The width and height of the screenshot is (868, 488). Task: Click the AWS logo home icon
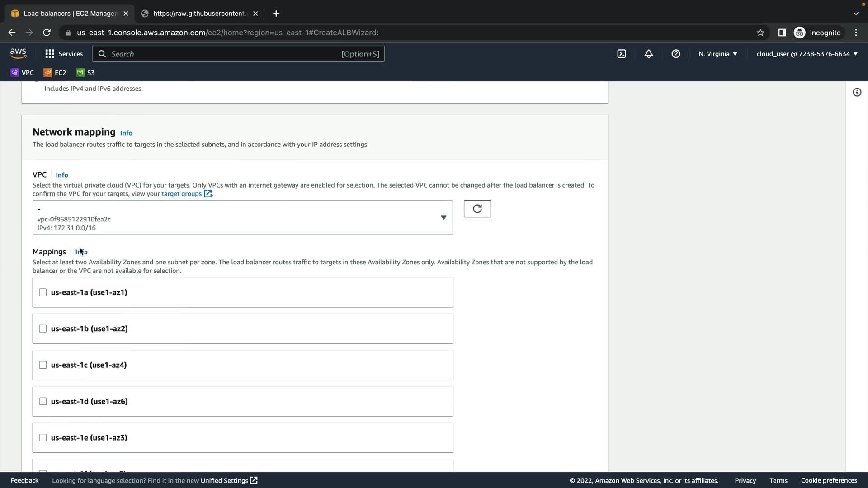[18, 53]
